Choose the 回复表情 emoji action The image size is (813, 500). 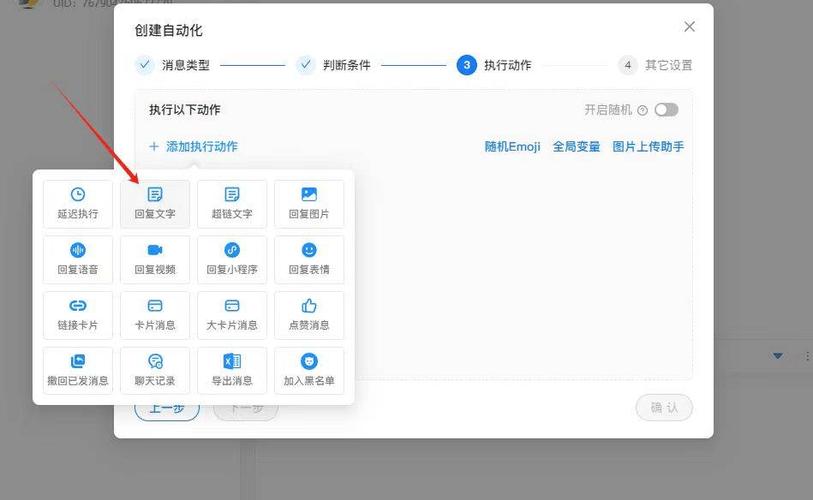[309, 259]
